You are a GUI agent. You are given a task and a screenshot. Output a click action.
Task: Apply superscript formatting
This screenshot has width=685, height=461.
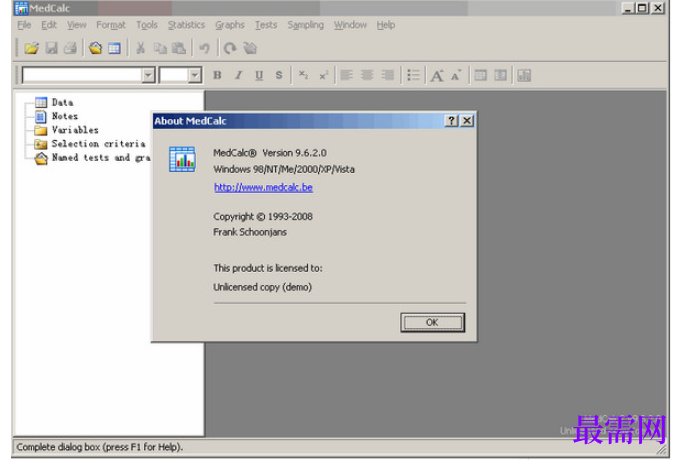click(x=323, y=76)
